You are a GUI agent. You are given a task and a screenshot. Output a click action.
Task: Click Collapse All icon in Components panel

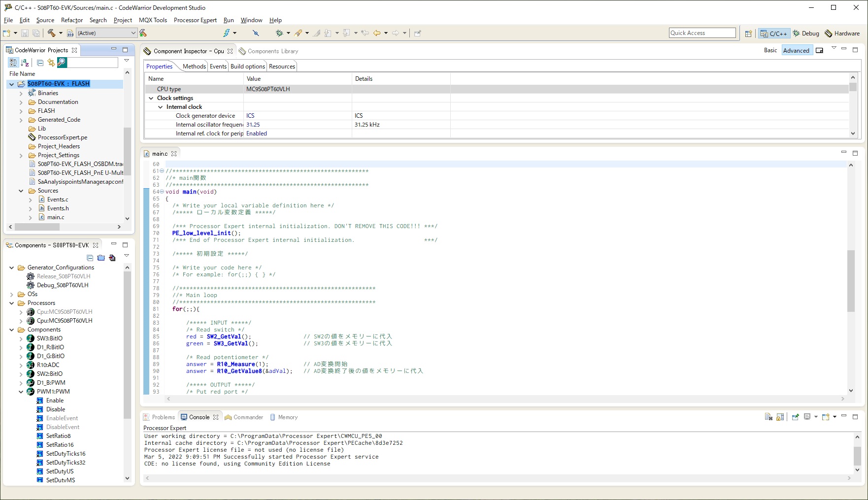(x=90, y=258)
